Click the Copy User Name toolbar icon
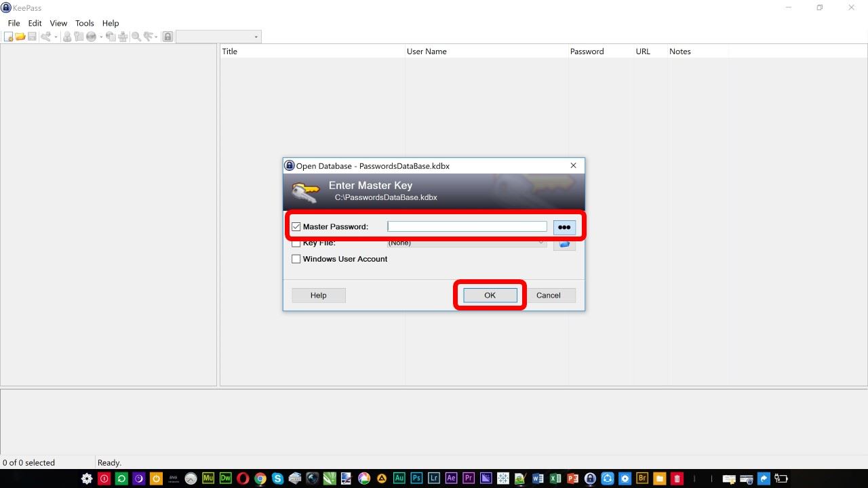Viewport: 868px width, 488px height. click(x=67, y=37)
